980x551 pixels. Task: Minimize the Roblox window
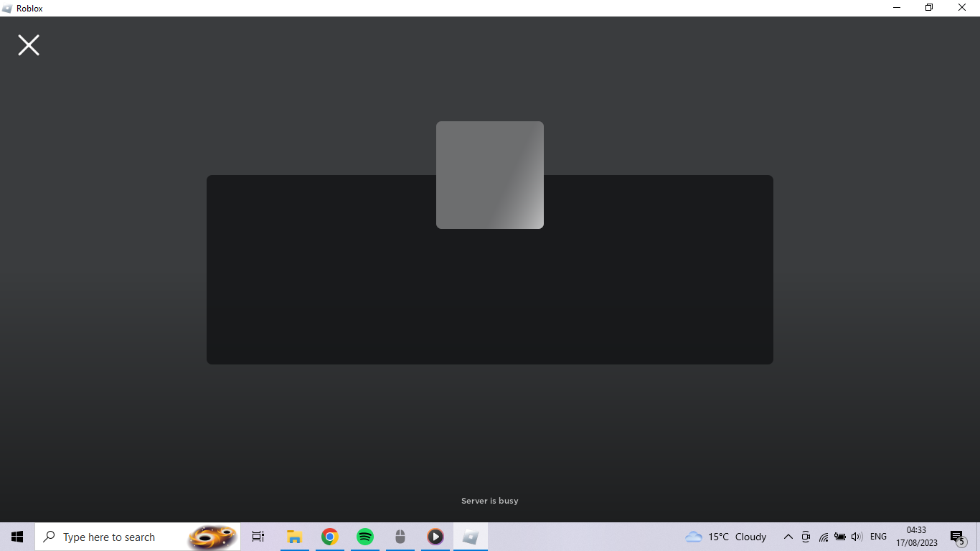(x=897, y=8)
